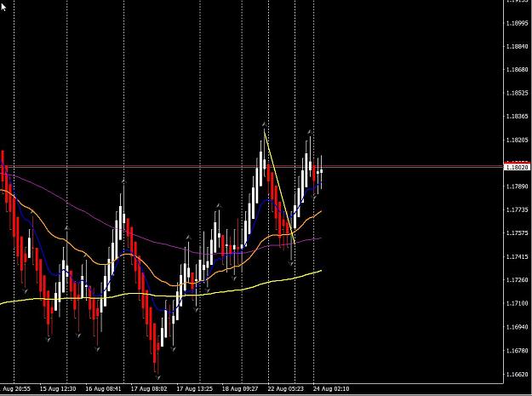532x396 pixels.
Task: Click the 16 Aug 08:41 time label
Action: [x=103, y=389]
